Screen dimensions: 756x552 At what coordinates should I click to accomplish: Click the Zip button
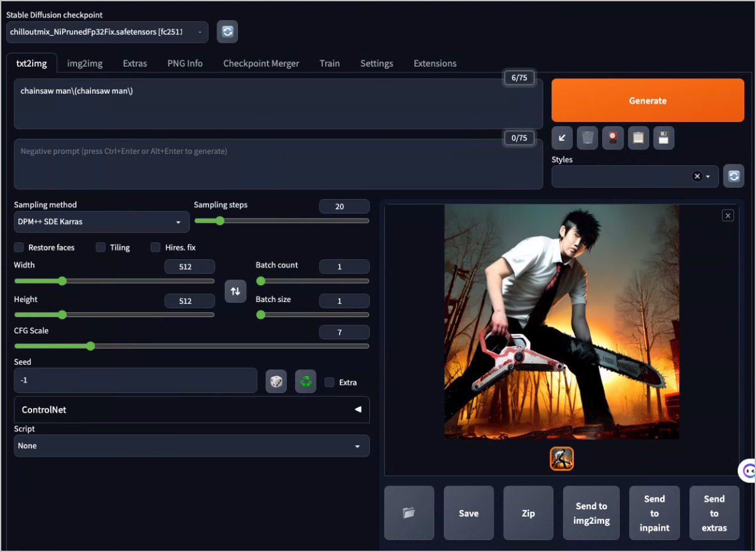(x=529, y=513)
